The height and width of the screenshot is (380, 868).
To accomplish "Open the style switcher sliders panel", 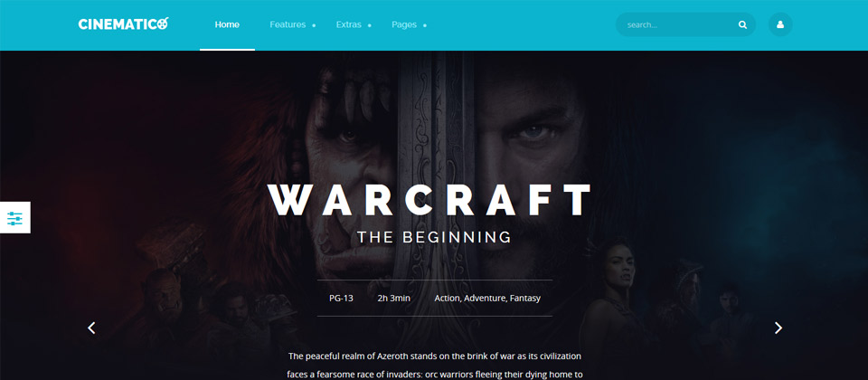I will pyautogui.click(x=15, y=218).
